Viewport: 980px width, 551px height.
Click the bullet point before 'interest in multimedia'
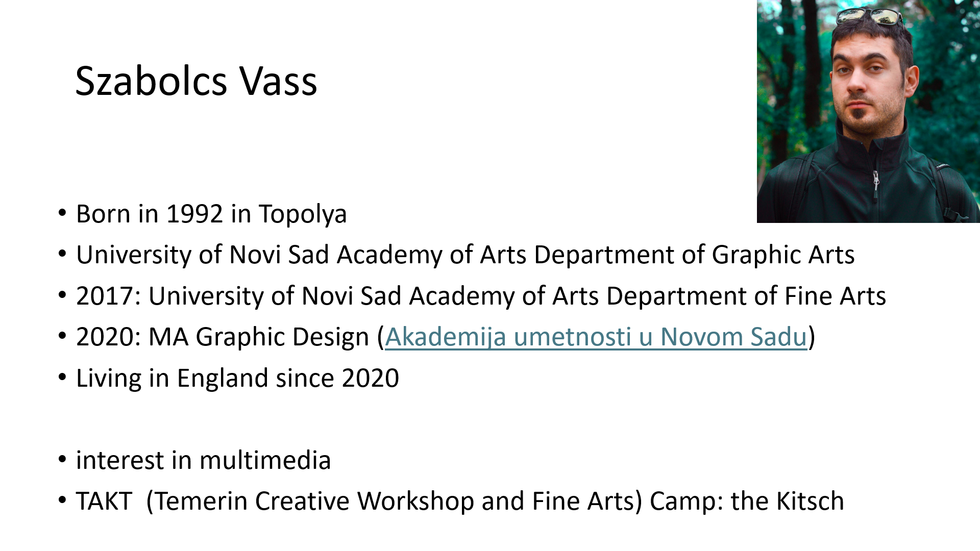click(62, 459)
